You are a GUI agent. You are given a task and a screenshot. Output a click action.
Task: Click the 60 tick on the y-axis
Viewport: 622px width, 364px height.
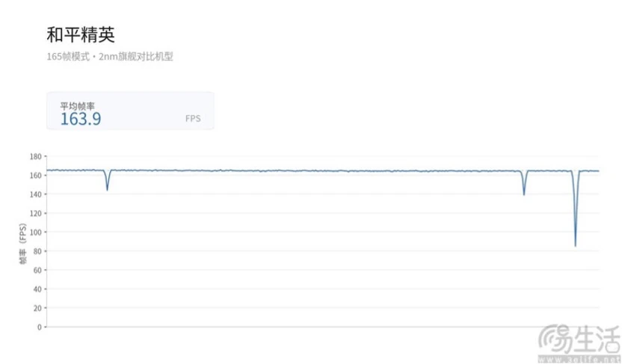pos(37,270)
